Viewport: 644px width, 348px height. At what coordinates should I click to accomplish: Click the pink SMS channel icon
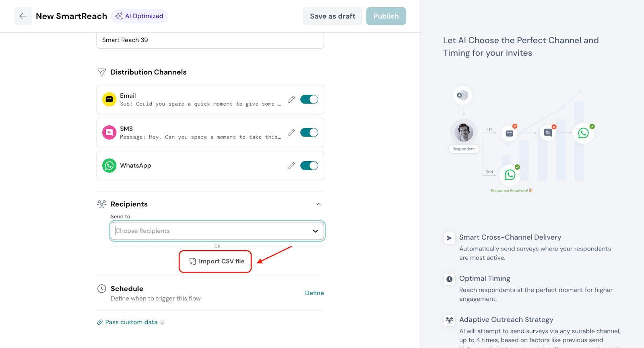coord(109,133)
